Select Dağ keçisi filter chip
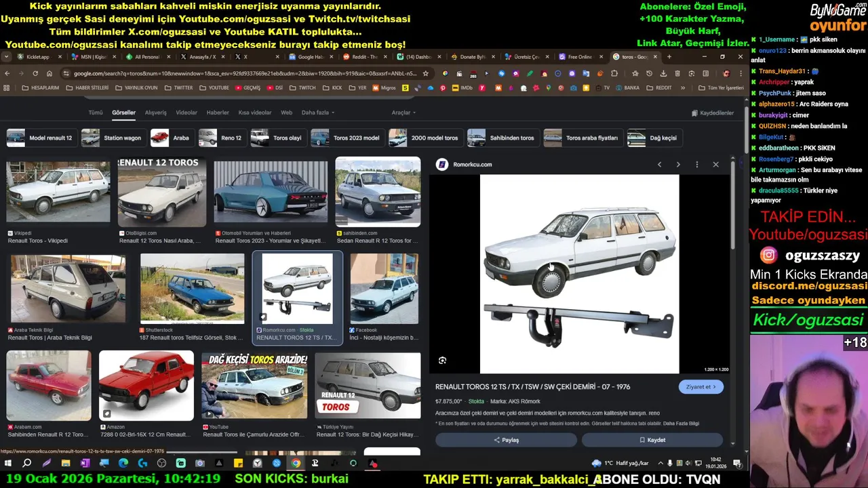868x488 pixels. [x=654, y=138]
